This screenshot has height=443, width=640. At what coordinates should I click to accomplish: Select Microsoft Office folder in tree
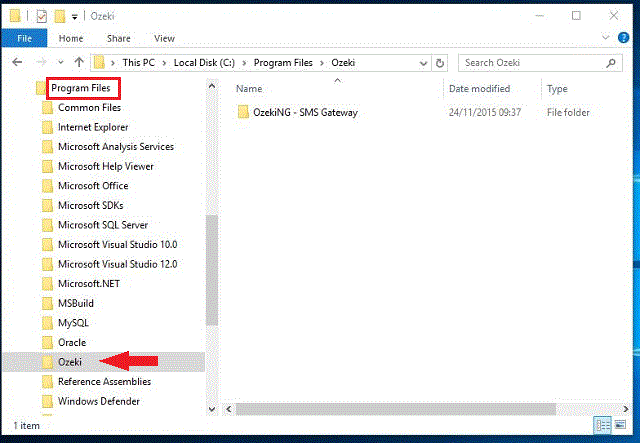coord(93,186)
